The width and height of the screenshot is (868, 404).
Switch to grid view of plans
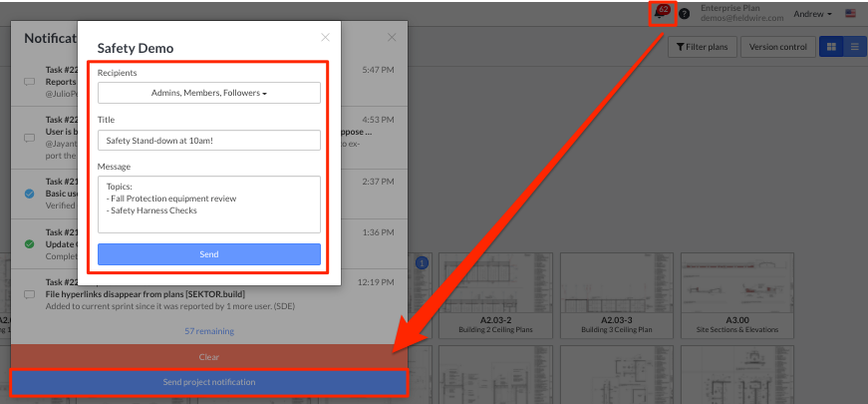pos(831,47)
